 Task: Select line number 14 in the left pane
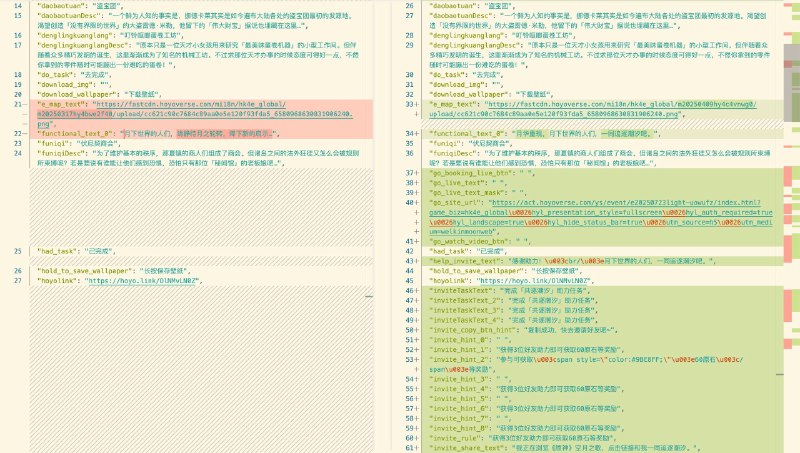[18, 5]
